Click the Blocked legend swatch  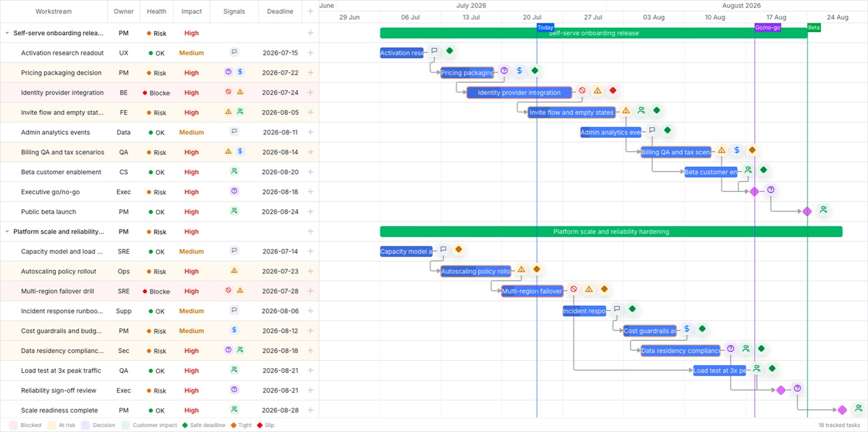click(x=13, y=425)
